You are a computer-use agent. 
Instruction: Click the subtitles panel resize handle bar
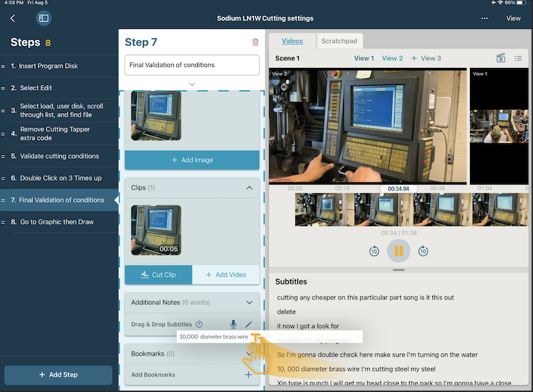399,270
